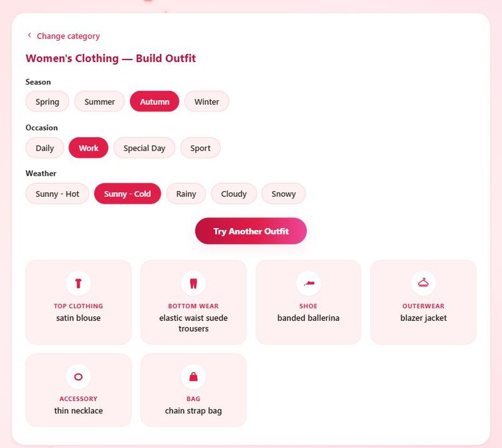Screen dimensions: 502x448
Task: Select Summer season
Action: [100, 101]
